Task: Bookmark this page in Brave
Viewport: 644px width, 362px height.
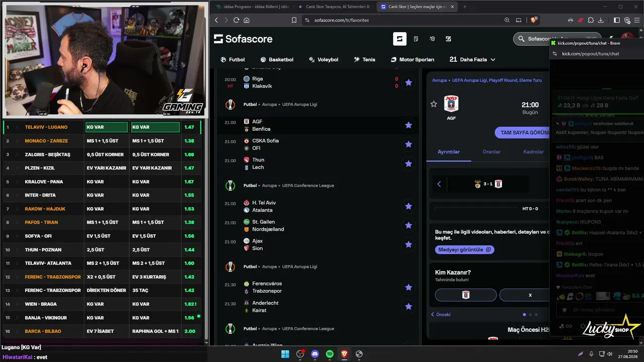Action: click(294, 20)
